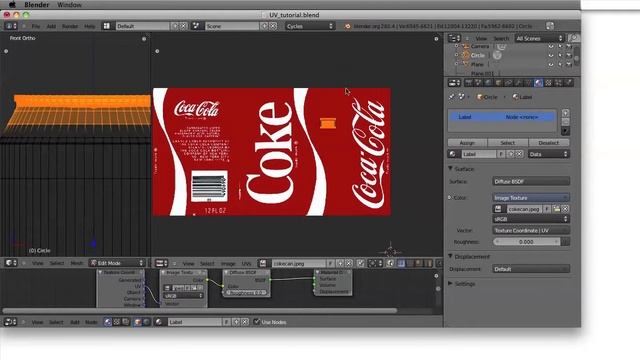Open the Data link dropdown
The width and height of the screenshot is (640, 360).
[x=549, y=154]
